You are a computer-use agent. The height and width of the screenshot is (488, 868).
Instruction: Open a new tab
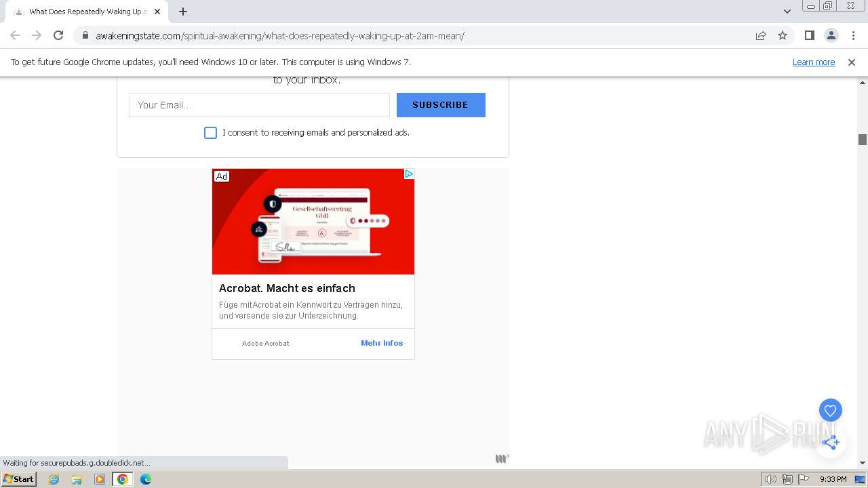[x=183, y=12]
